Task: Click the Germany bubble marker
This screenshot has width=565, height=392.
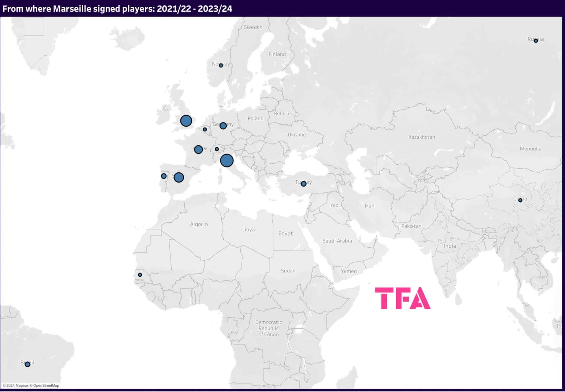Action: pyautogui.click(x=223, y=126)
